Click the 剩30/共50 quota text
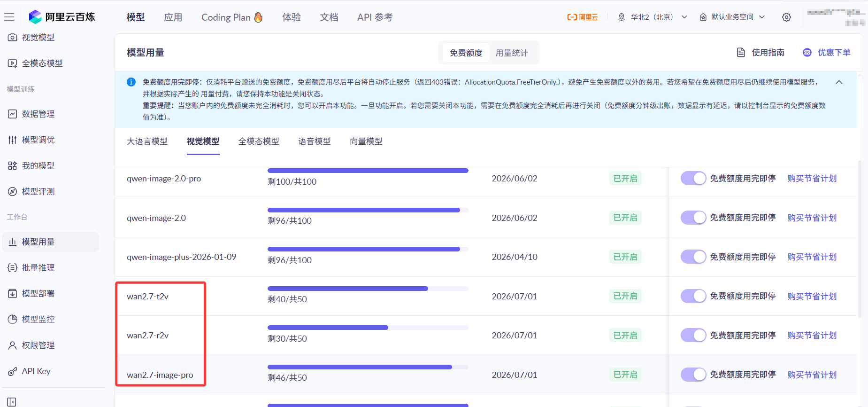The width and height of the screenshot is (868, 407). [x=287, y=338]
